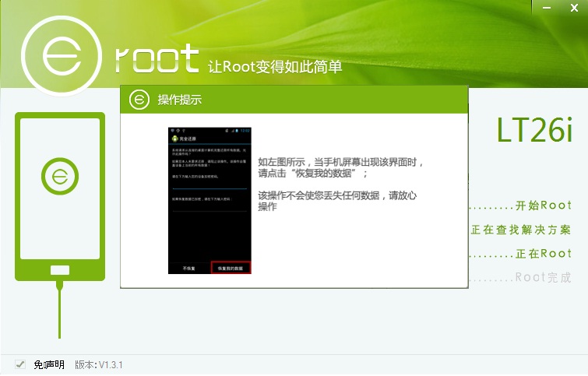Image resolution: width=588 pixels, height=376 pixels.
Task: Click the 免声明 label text
Action: [49, 365]
